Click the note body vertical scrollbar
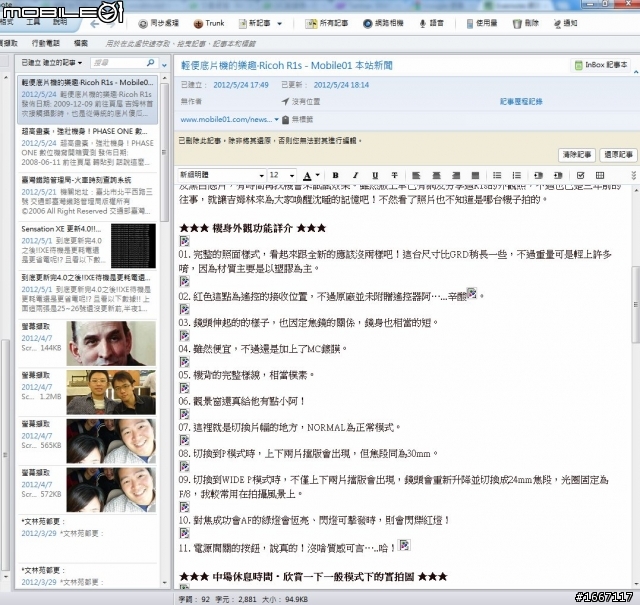This screenshot has height=605, width=640. pyautogui.click(x=635, y=304)
